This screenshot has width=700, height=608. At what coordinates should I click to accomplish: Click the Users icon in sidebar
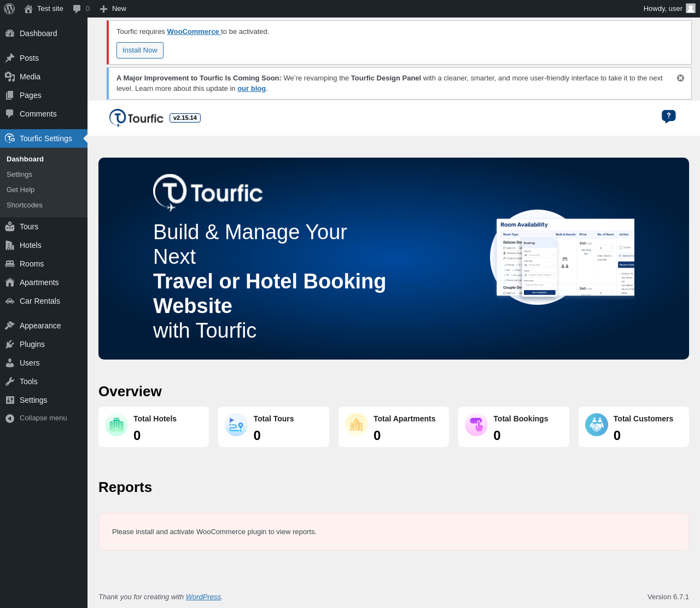(x=10, y=363)
